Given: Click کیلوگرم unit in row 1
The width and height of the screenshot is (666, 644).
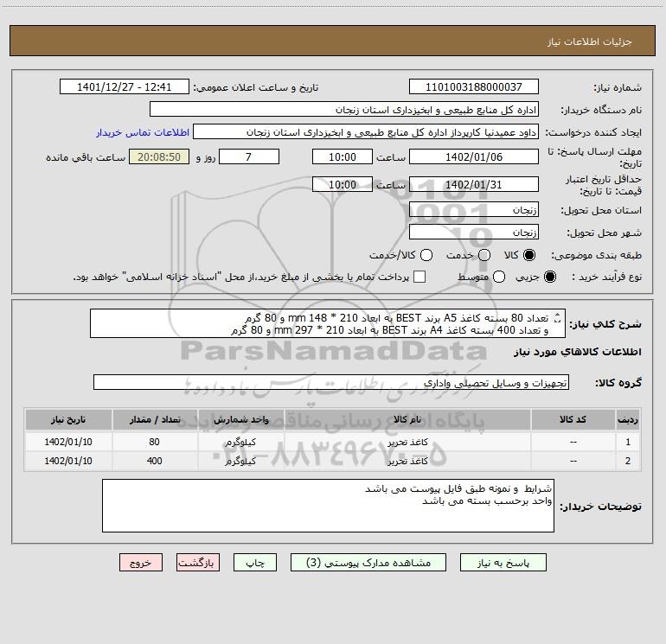Looking at the screenshot, I should pos(240,442).
